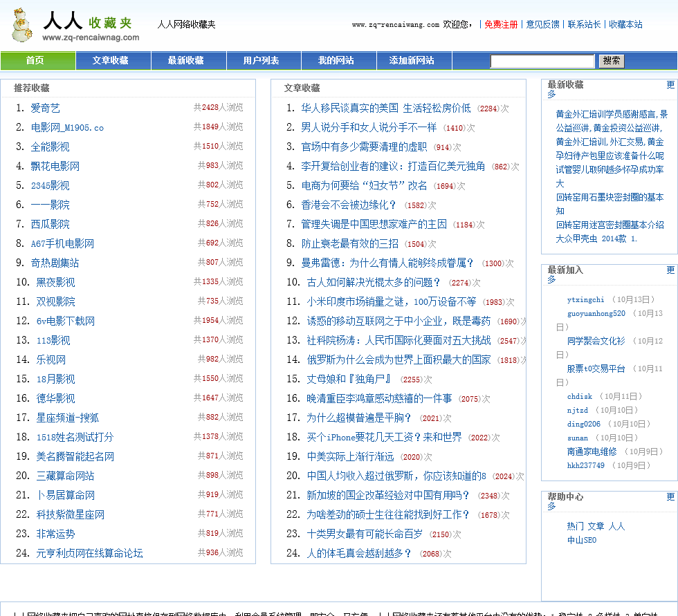Viewport: 678px width, 616px height.
Task: Click 2345影视 link
Action: (50, 186)
